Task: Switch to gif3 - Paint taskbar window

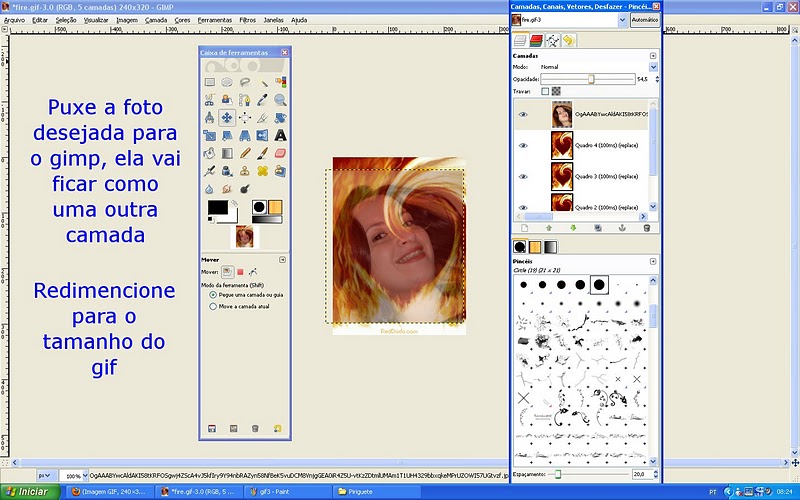Action: coord(288,492)
